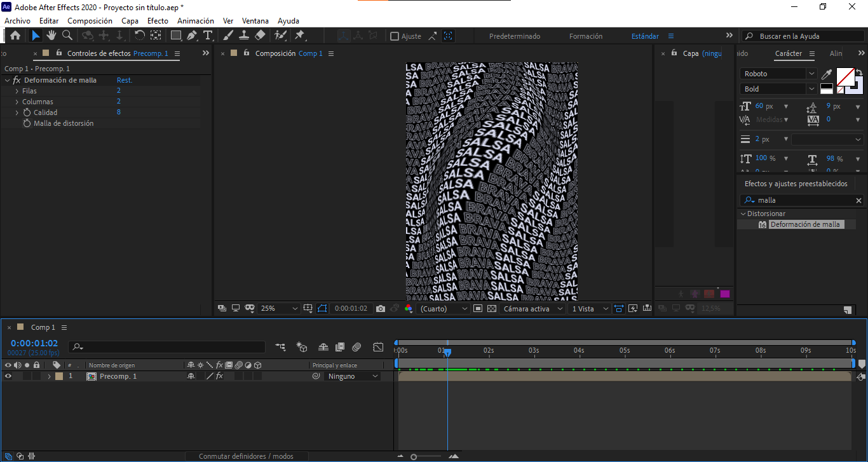
Task: Click the Draft 3D icon in timeline
Action: pos(302,347)
